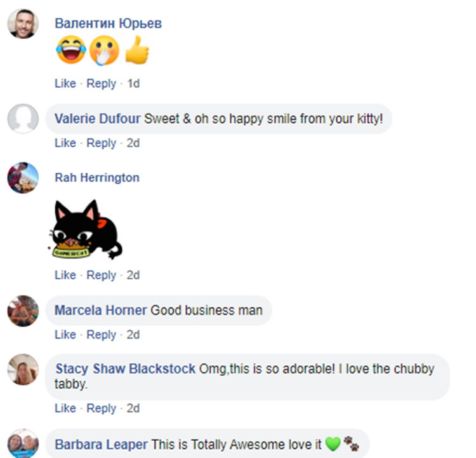Open Barbara Leaper's profile name link

tap(102, 444)
